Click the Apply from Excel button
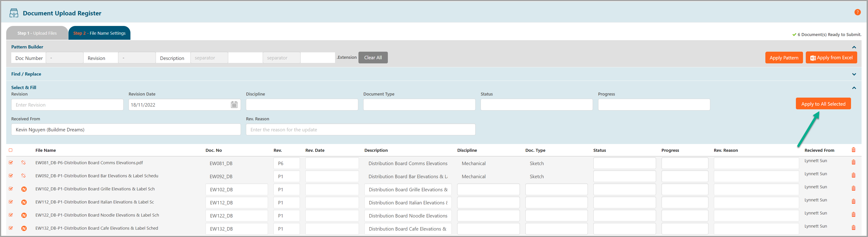The image size is (868, 237). [831, 58]
